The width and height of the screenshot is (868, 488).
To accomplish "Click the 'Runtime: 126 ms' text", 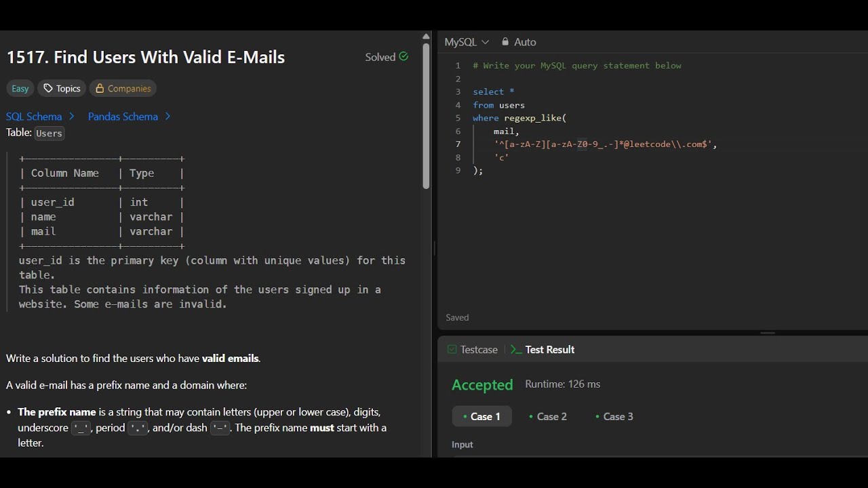I will [x=563, y=384].
